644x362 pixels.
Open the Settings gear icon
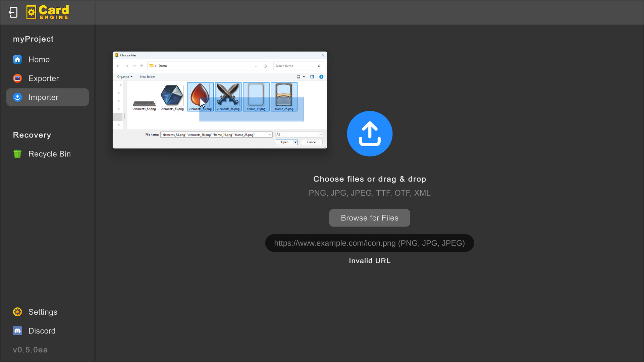coord(17,312)
